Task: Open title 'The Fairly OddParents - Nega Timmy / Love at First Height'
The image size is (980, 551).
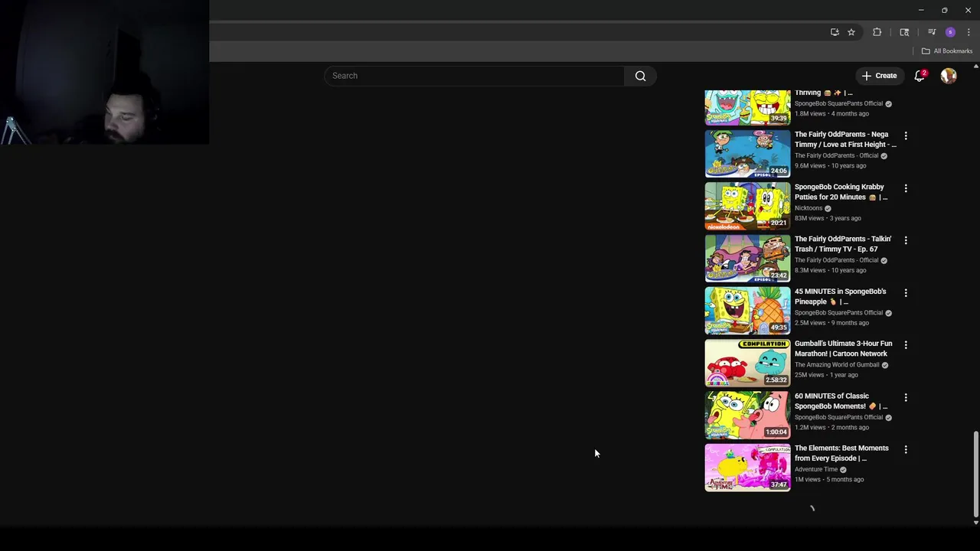Action: click(x=844, y=139)
